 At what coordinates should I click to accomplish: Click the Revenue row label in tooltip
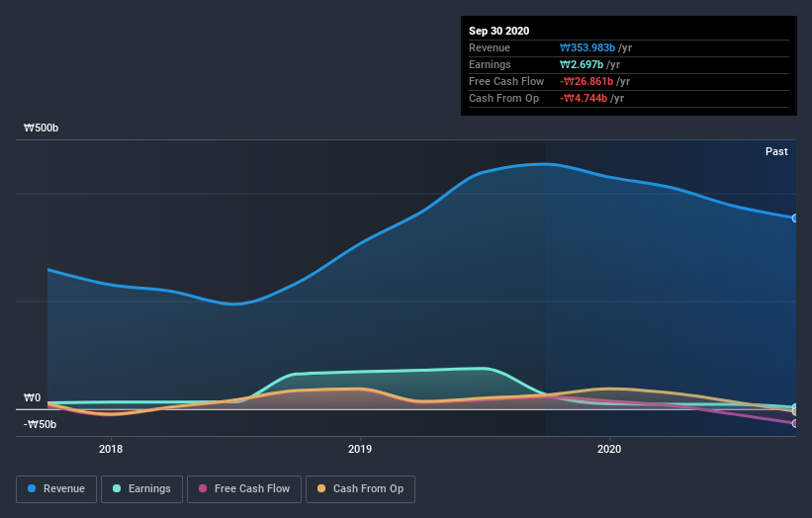[x=490, y=47]
